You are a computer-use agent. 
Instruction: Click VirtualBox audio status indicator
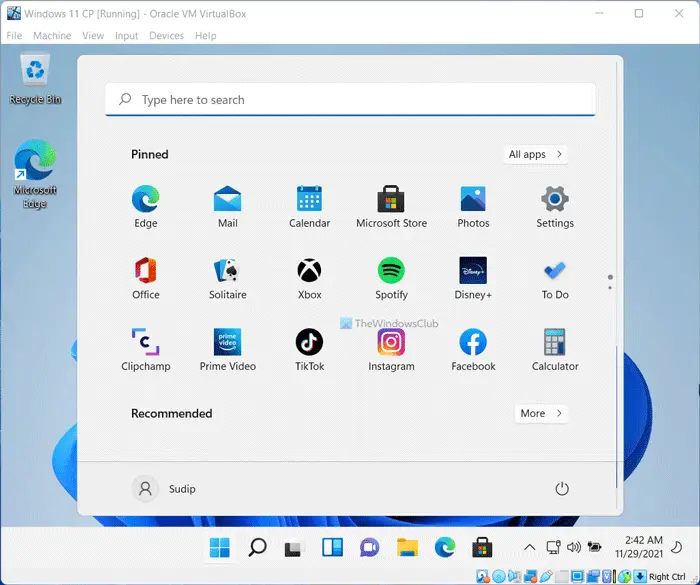click(x=514, y=577)
